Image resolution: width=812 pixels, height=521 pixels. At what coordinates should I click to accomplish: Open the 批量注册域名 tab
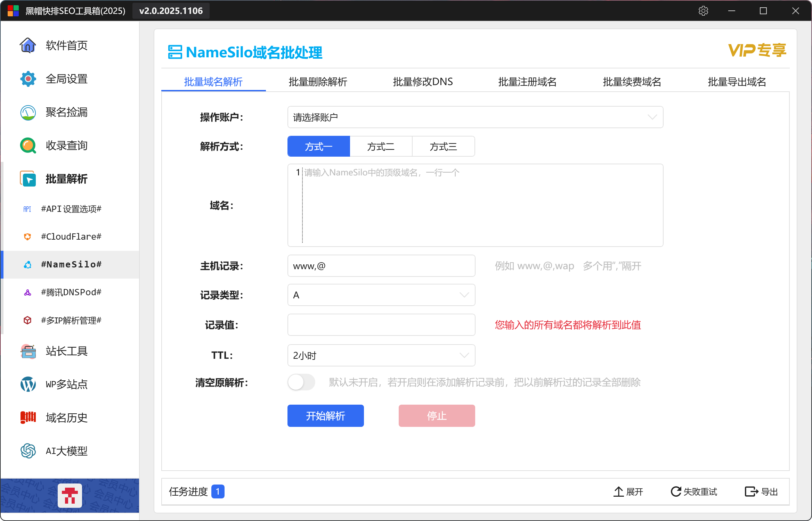[527, 82]
